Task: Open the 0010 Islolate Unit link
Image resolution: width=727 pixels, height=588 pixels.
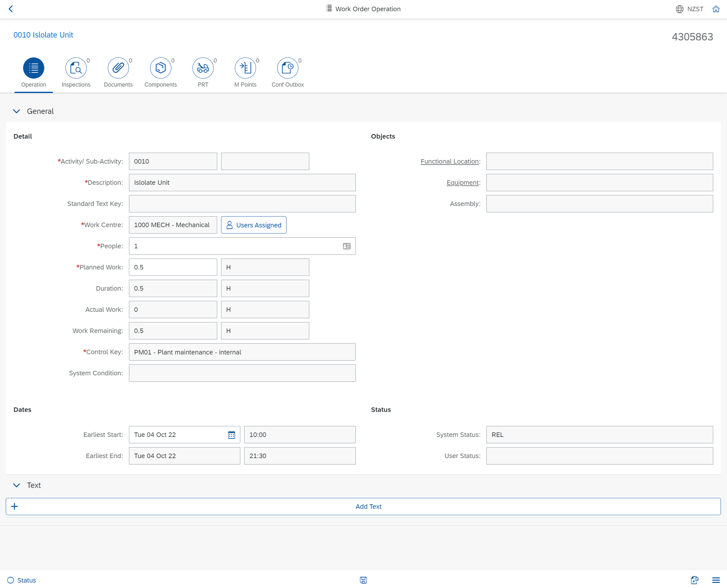Action: (x=43, y=35)
